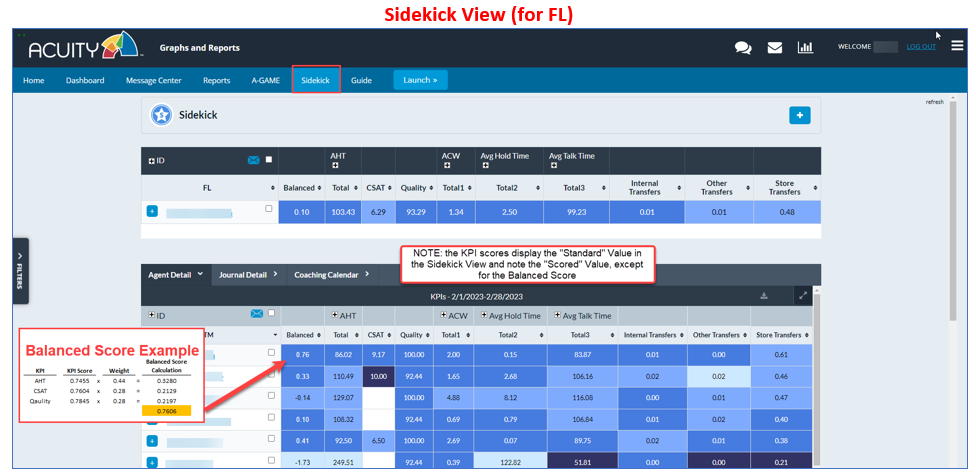Click the blue plus button in Sidekick panel
The image size is (976, 475).
(799, 115)
